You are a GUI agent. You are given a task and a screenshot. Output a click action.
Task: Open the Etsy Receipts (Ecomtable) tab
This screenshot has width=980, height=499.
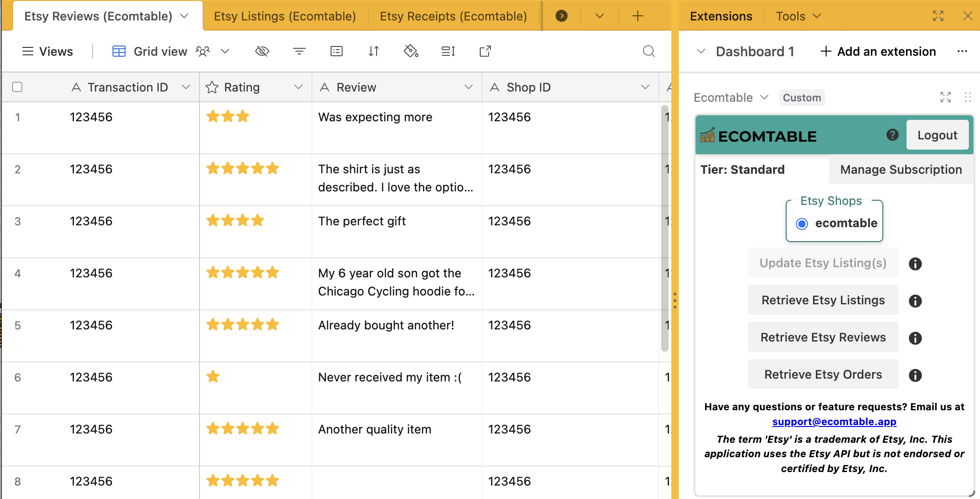453,16
